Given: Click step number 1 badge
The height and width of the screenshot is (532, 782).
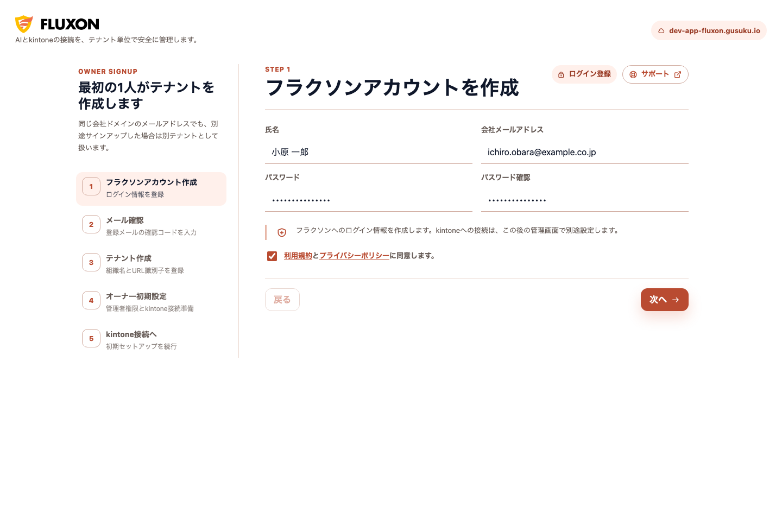Looking at the screenshot, I should point(91,186).
